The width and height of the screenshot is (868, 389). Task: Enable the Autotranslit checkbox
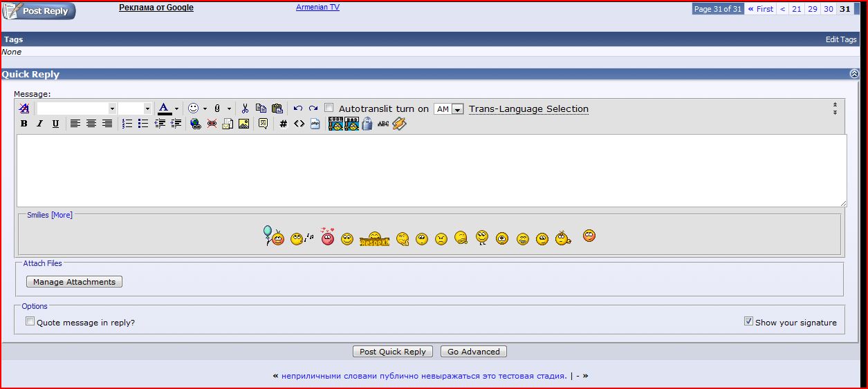329,108
